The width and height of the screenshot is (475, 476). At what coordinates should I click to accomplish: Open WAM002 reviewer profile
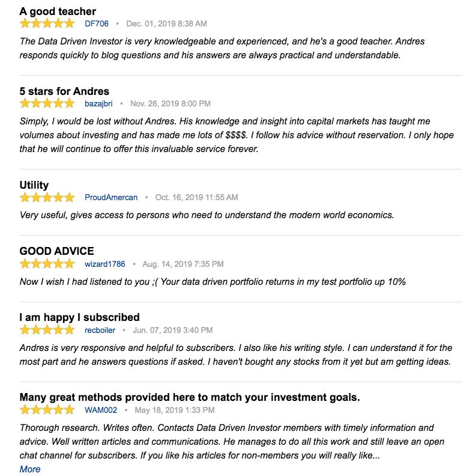coord(100,410)
